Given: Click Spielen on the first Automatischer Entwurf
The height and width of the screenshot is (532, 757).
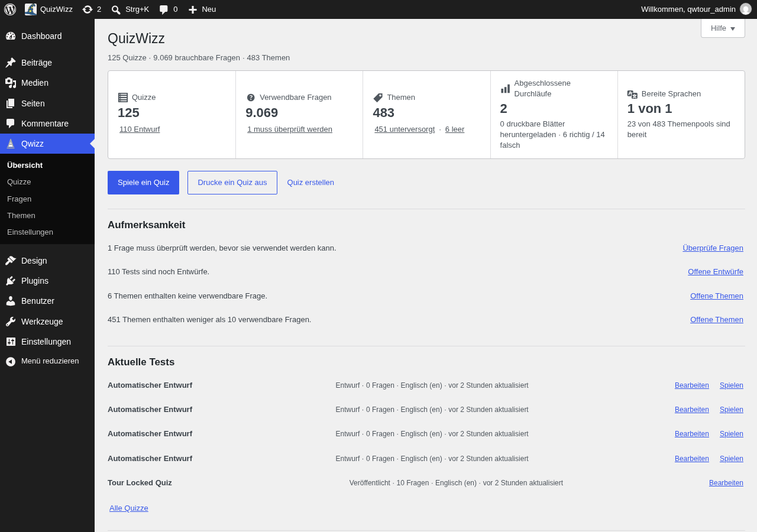Looking at the screenshot, I should 732,385.
